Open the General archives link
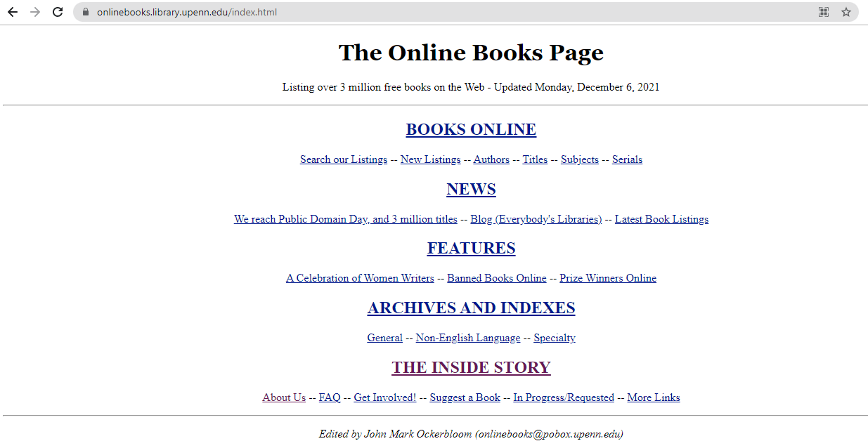The width and height of the screenshot is (868, 441). point(384,338)
